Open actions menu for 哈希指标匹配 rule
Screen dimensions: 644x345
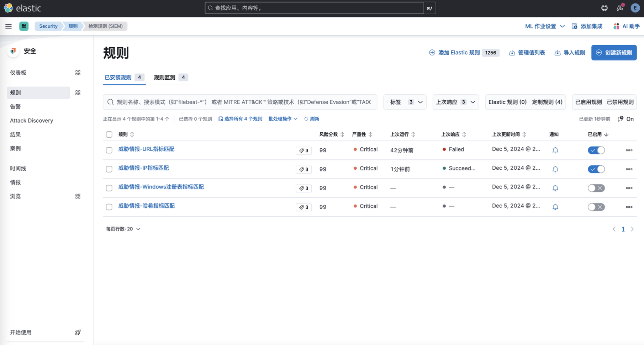tap(629, 207)
